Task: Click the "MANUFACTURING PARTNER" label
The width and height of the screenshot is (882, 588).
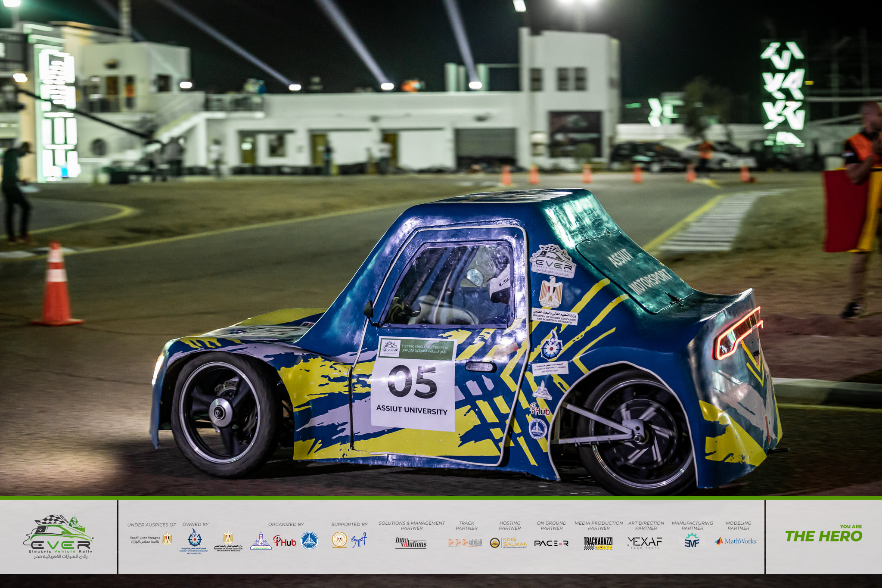Action: coord(693,526)
